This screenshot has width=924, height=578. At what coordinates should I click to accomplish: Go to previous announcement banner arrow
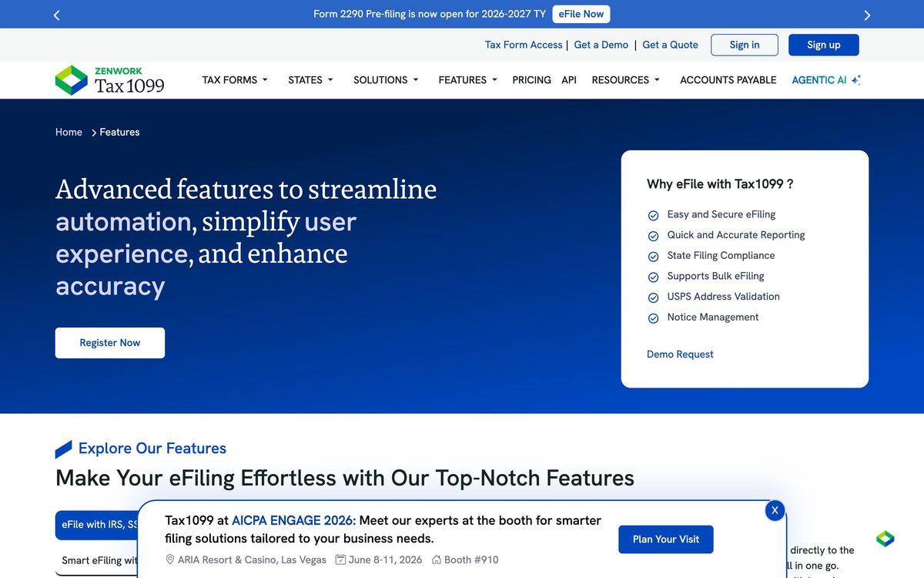click(56, 15)
